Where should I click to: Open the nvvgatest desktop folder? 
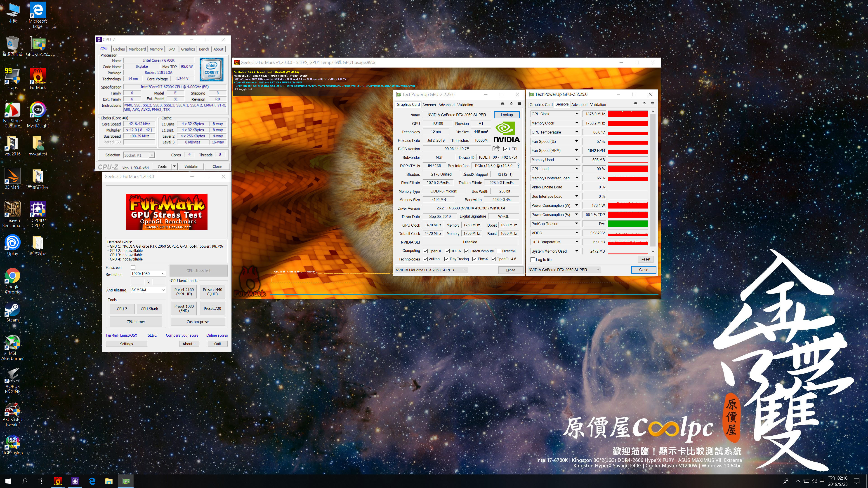pos(38,146)
